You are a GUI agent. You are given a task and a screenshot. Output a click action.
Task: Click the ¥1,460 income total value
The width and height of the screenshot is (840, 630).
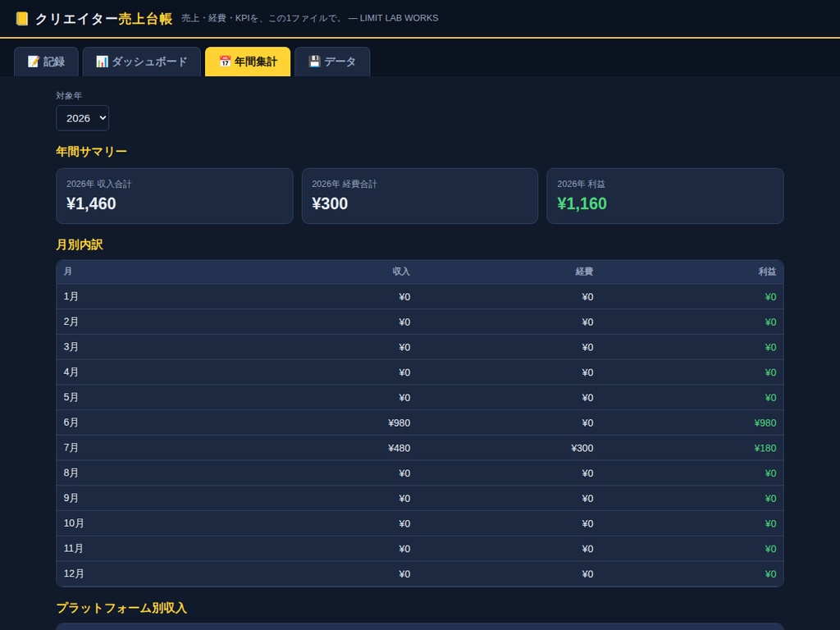pyautogui.click(x=91, y=203)
